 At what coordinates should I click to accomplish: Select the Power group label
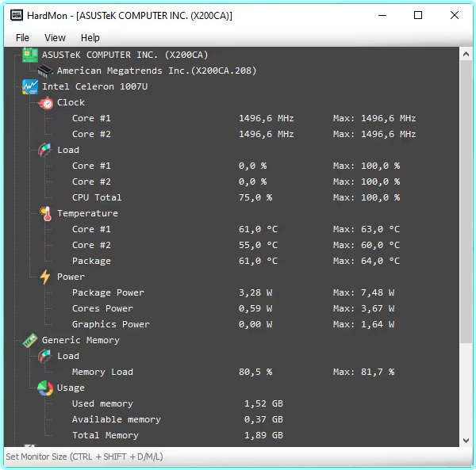tap(71, 277)
